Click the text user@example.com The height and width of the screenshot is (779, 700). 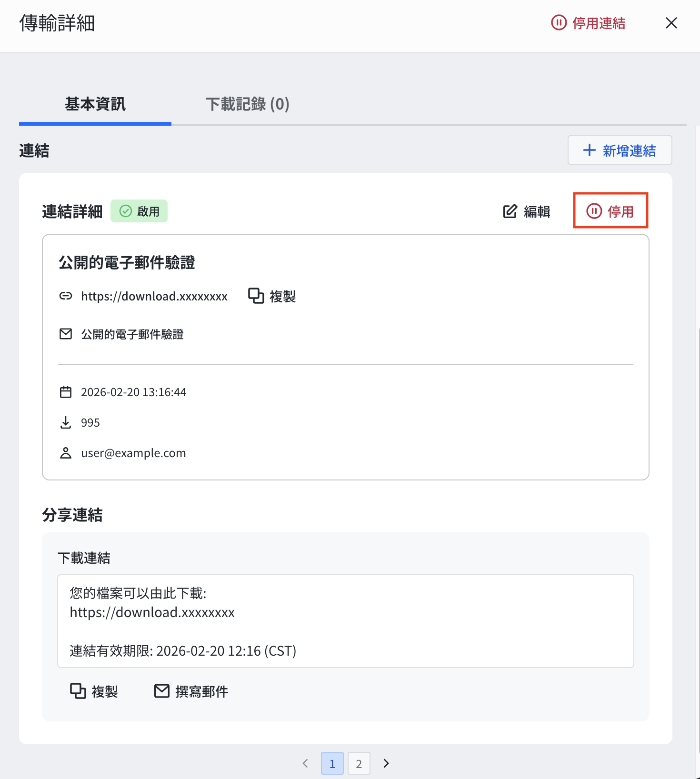point(133,453)
